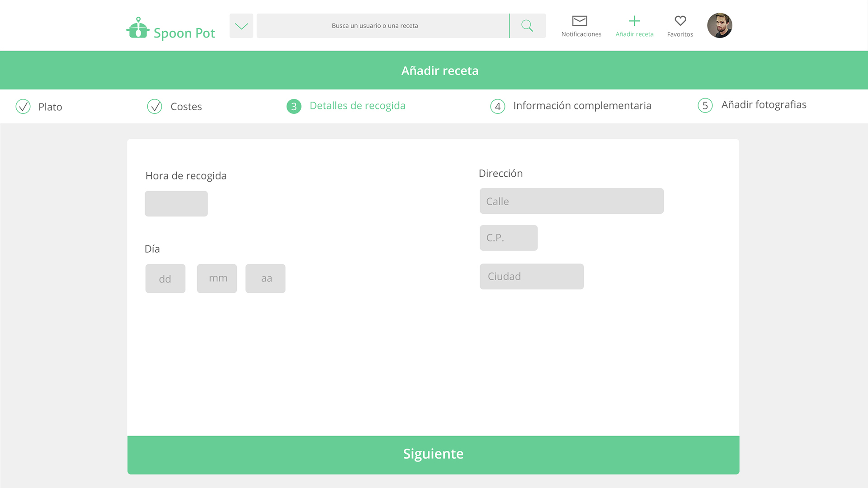Viewport: 868px width, 488px height.
Task: Open Favoritos heart icon
Action: (680, 21)
